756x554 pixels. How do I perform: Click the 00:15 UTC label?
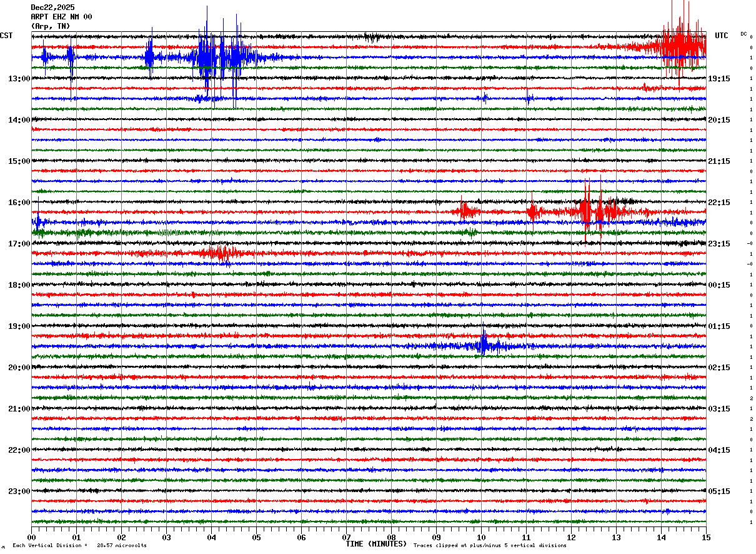click(719, 285)
